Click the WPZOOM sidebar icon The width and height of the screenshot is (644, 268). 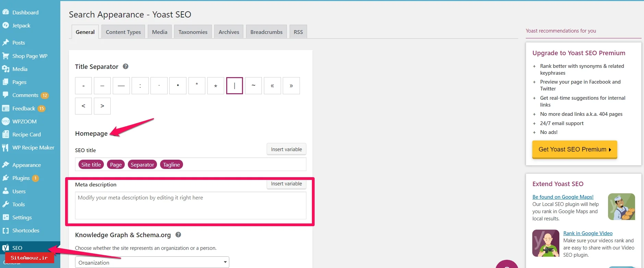tap(5, 121)
